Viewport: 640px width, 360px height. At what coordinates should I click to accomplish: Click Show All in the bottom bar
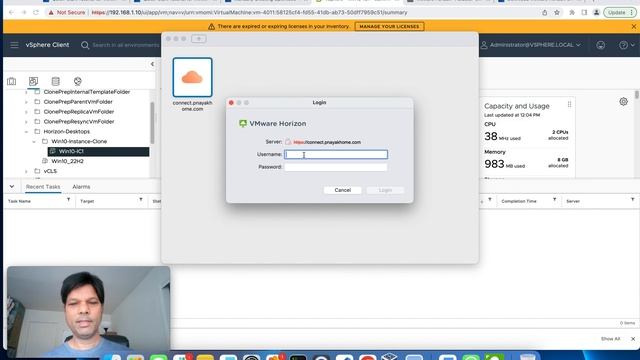point(610,339)
